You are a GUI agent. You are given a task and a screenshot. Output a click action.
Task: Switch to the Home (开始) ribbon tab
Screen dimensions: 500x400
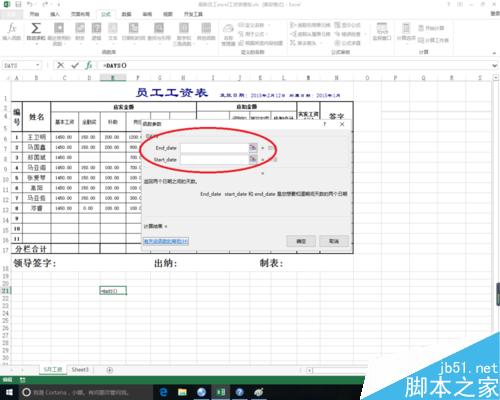coord(34,14)
